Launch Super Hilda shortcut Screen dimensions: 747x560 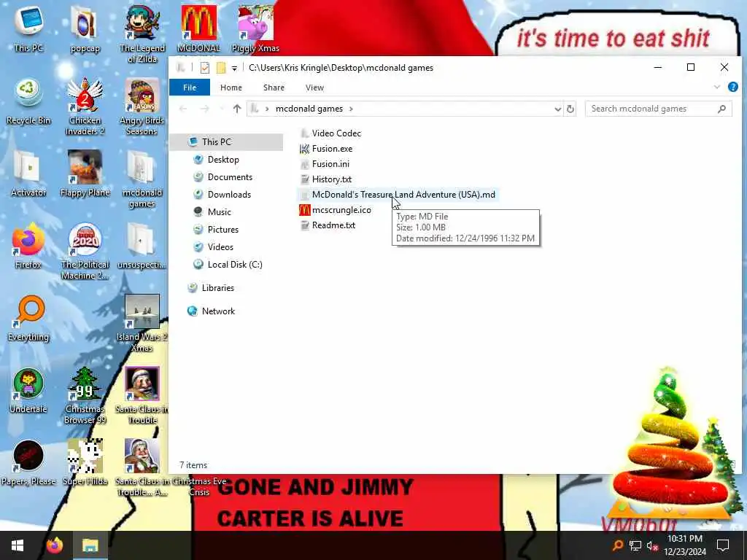coord(85,462)
